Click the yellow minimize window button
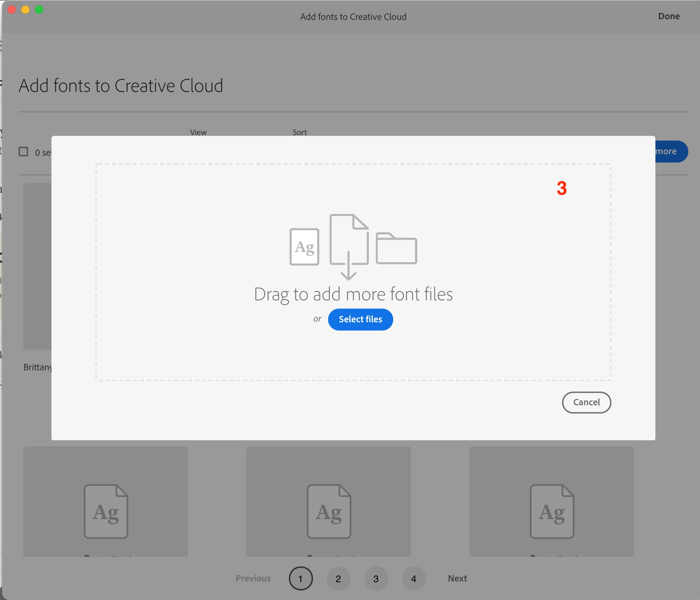Viewport: 700px width, 600px height. tap(25, 10)
